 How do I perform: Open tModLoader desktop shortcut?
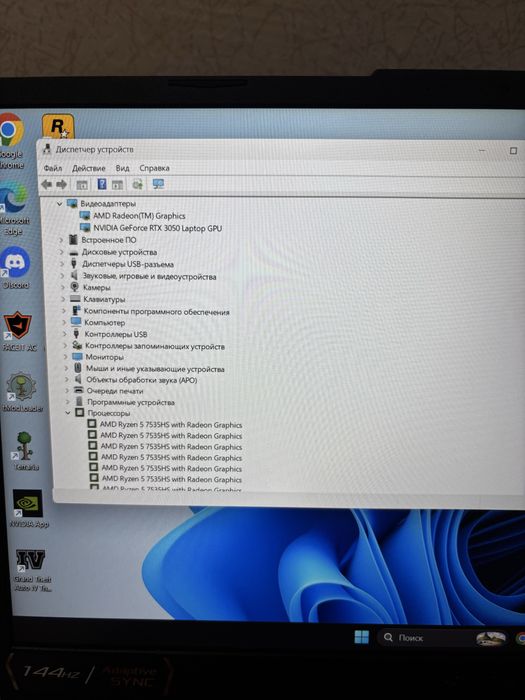(21, 392)
